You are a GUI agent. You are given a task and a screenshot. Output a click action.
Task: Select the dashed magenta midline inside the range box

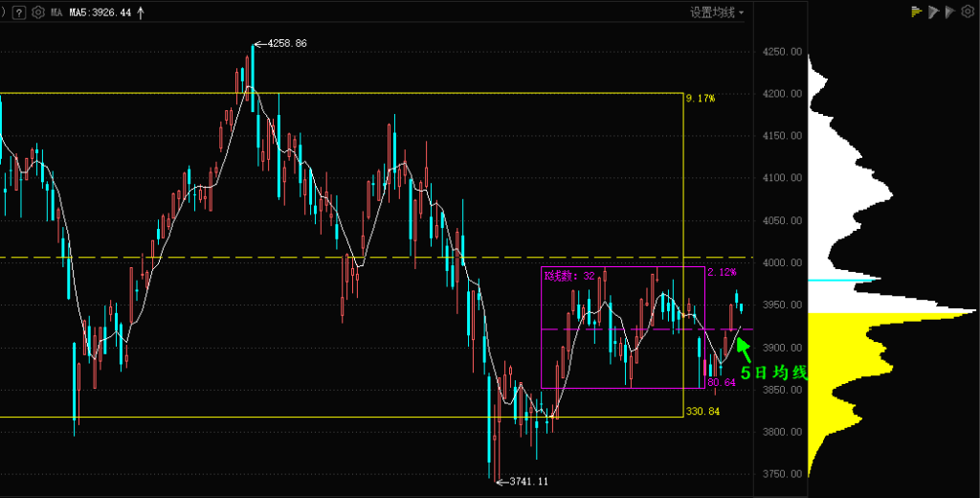(x=647, y=329)
